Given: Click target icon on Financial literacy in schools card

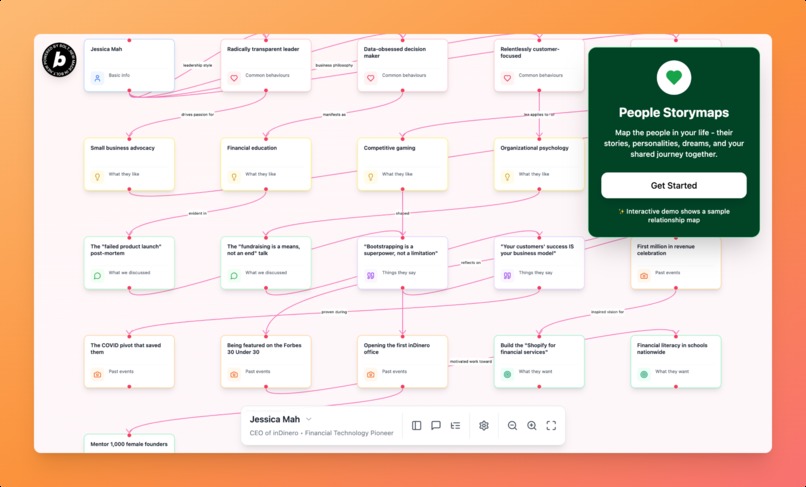Looking at the screenshot, I should point(644,374).
